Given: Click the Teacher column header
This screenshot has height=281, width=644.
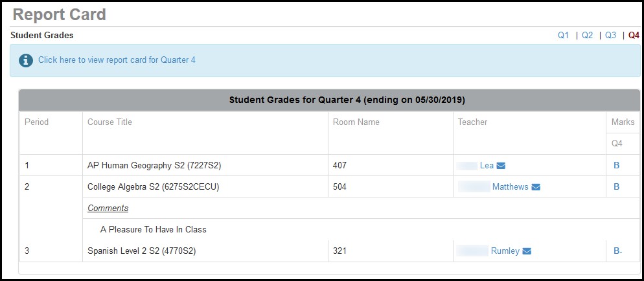Looking at the screenshot, I should pyautogui.click(x=472, y=122).
